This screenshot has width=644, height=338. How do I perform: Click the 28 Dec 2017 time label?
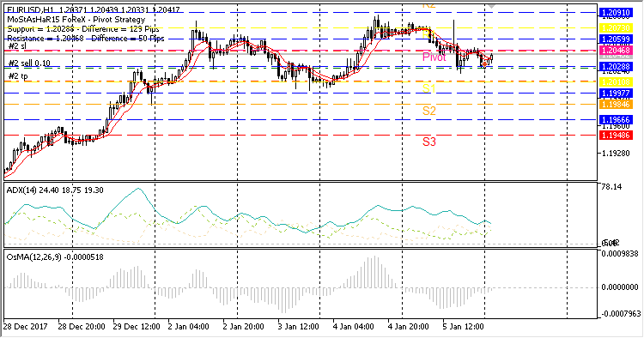pyautogui.click(x=26, y=327)
